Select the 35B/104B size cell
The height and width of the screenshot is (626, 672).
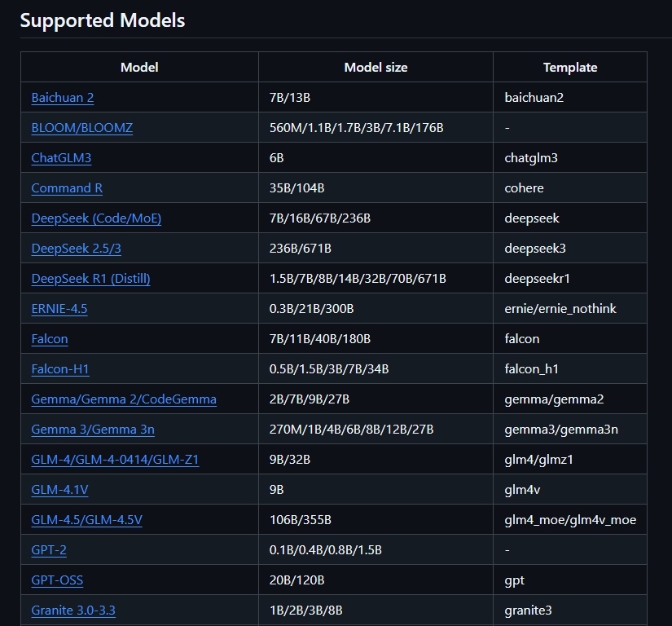(x=376, y=187)
